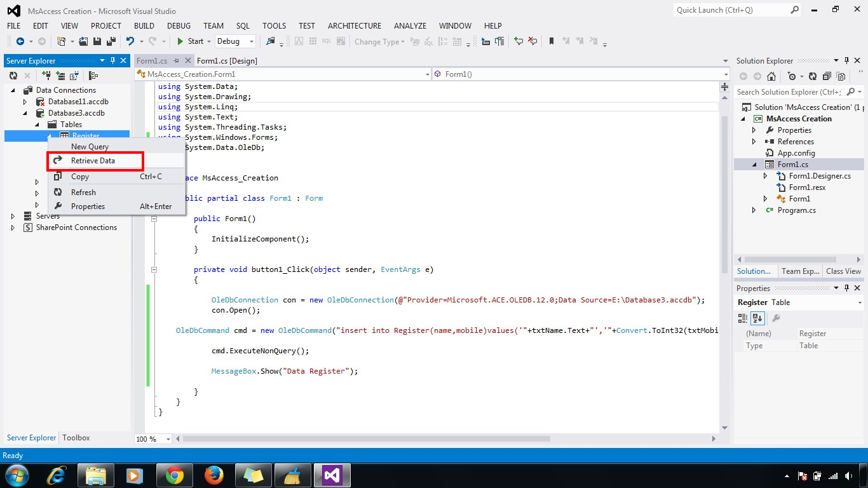
Task: Click the Open File toolbar icon
Action: [x=85, y=41]
